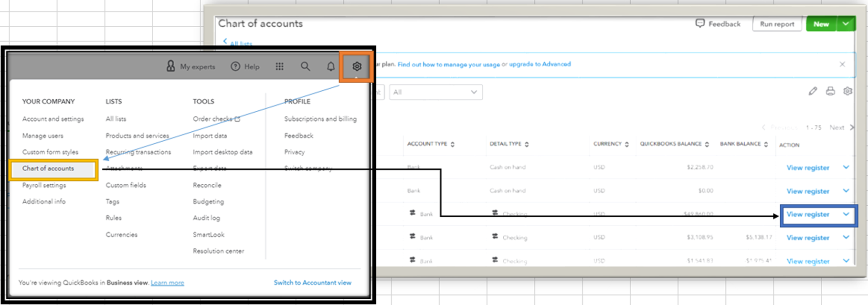Click Learn more link
Screen dimensions: 868x305
click(x=168, y=283)
